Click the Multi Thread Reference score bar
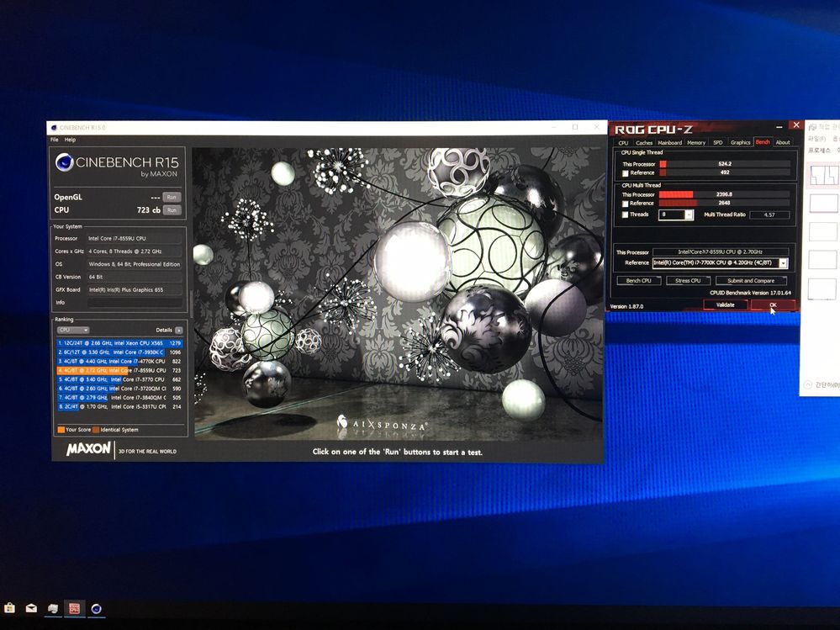This screenshot has width=840, height=630. (725, 203)
